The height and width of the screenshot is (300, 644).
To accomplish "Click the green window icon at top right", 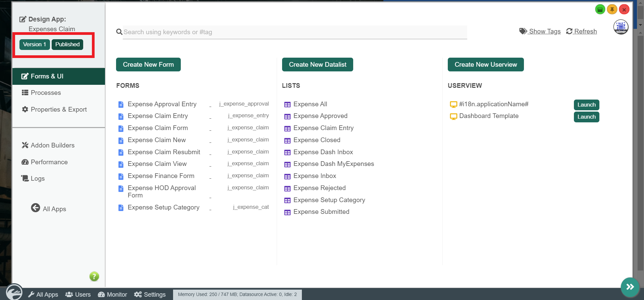I will point(600,10).
